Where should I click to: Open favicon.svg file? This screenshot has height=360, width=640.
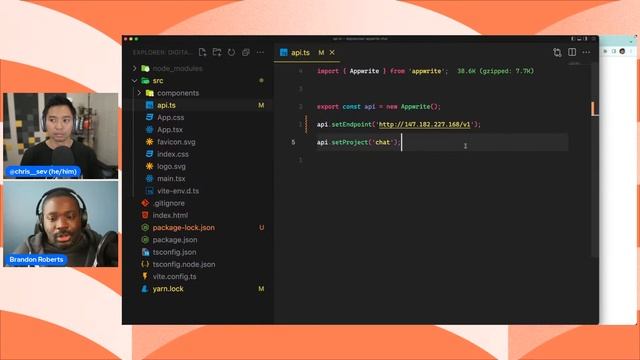(x=176, y=142)
